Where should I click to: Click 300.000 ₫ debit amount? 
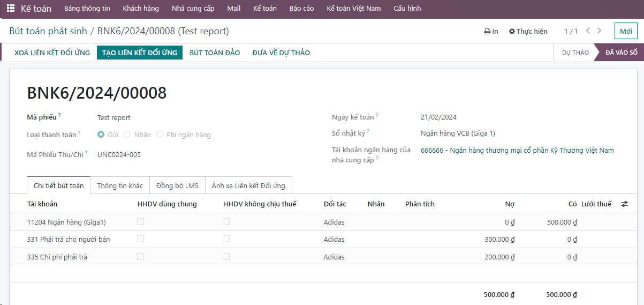[x=499, y=239]
